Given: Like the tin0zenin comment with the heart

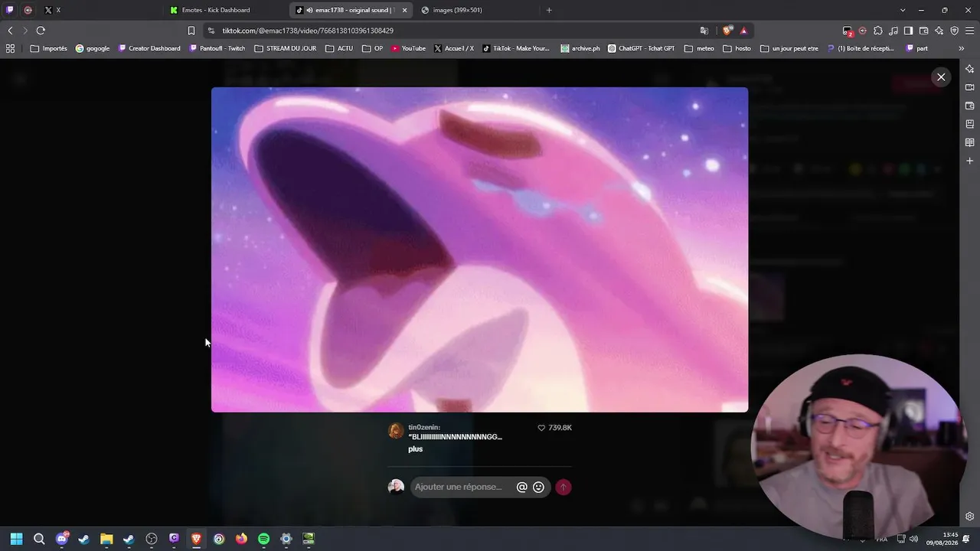Looking at the screenshot, I should 541,428.
